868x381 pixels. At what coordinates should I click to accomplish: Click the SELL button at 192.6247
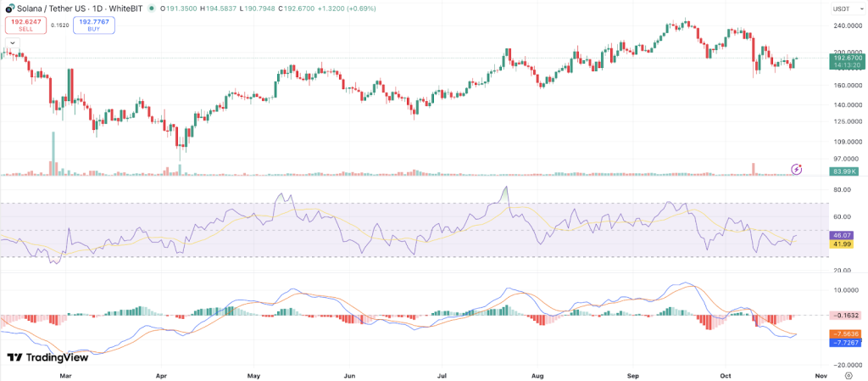pyautogui.click(x=25, y=25)
